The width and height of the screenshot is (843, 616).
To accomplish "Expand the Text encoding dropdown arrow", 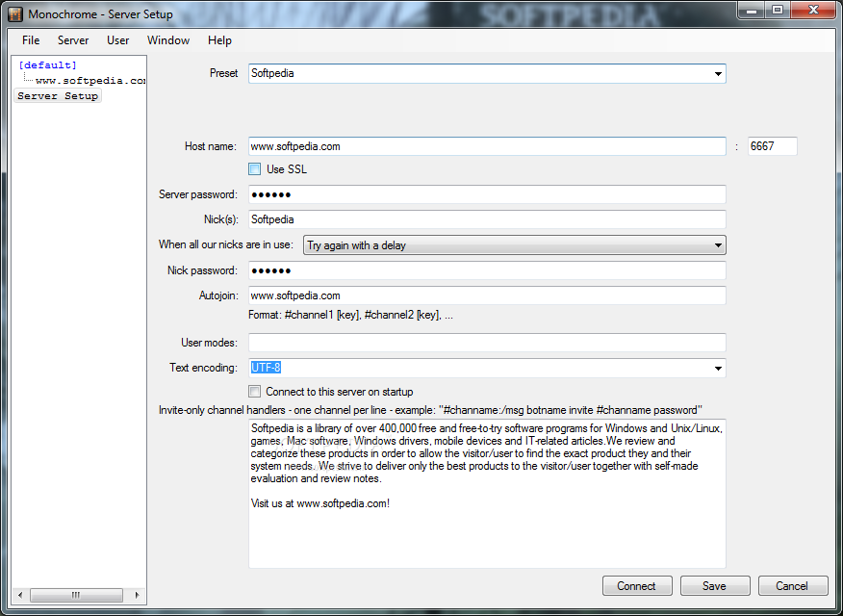I will pyautogui.click(x=718, y=369).
